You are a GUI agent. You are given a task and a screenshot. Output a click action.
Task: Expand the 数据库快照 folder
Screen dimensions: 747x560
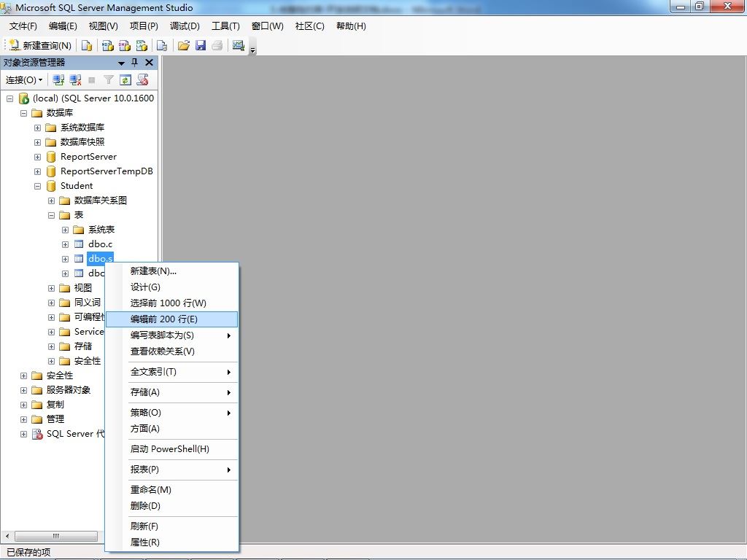click(37, 142)
